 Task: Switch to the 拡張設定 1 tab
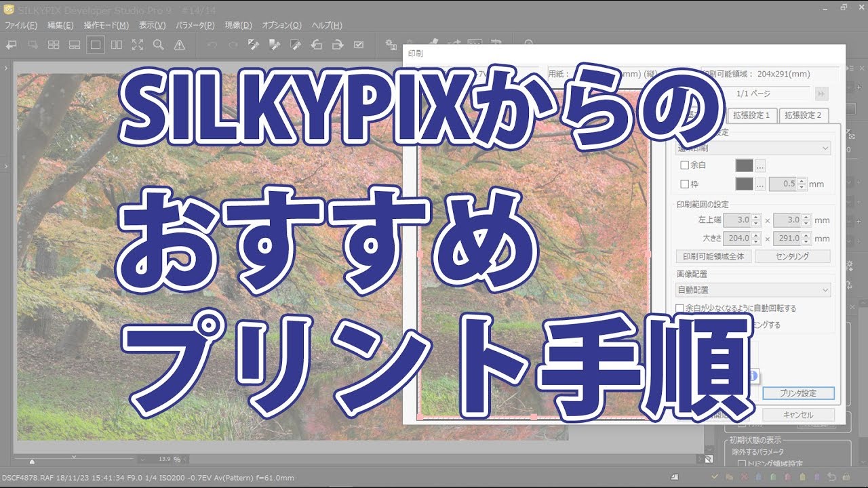click(752, 115)
